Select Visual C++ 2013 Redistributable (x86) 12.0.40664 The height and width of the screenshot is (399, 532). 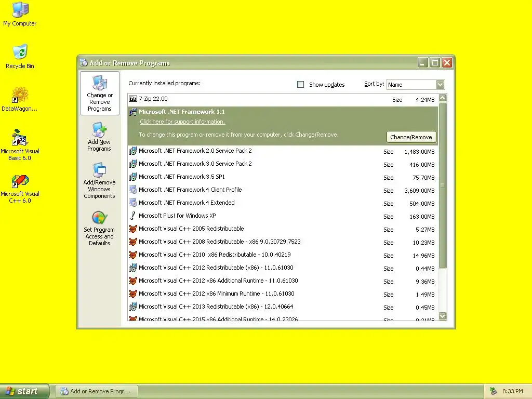coord(283,307)
